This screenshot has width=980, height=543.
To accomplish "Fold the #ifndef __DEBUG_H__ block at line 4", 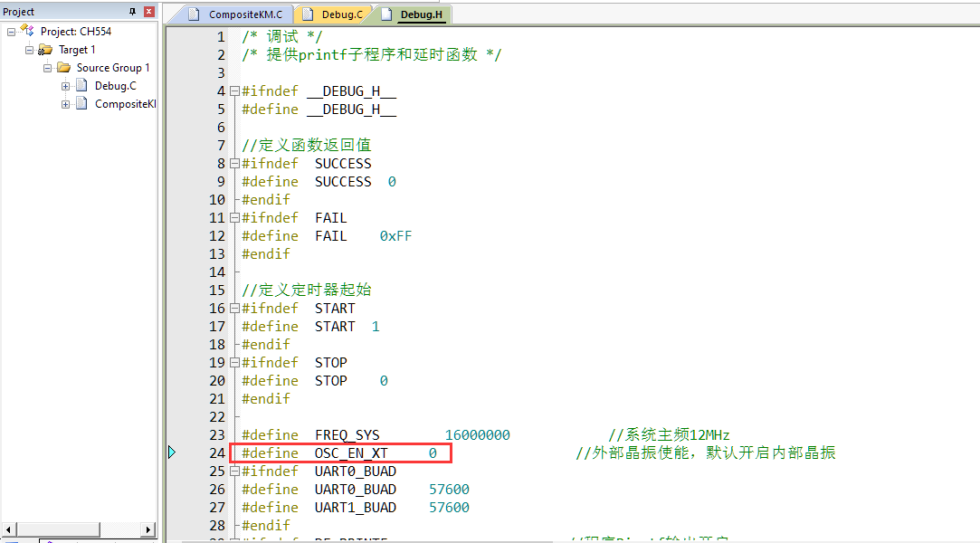I will 234,91.
